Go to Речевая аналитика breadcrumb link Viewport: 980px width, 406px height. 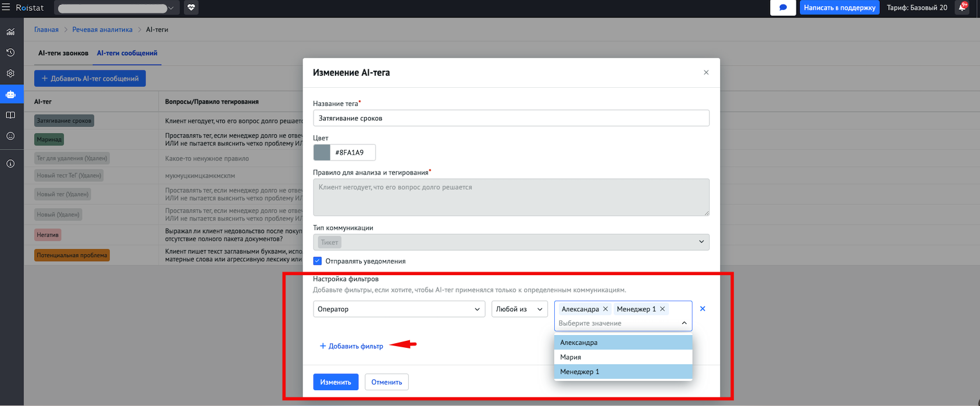pos(102,30)
